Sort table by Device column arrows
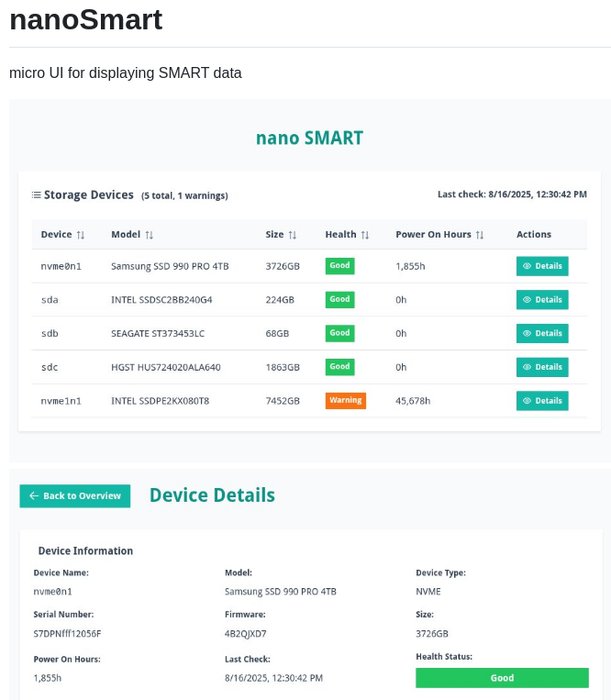This screenshot has width=611, height=700. pos(81,235)
